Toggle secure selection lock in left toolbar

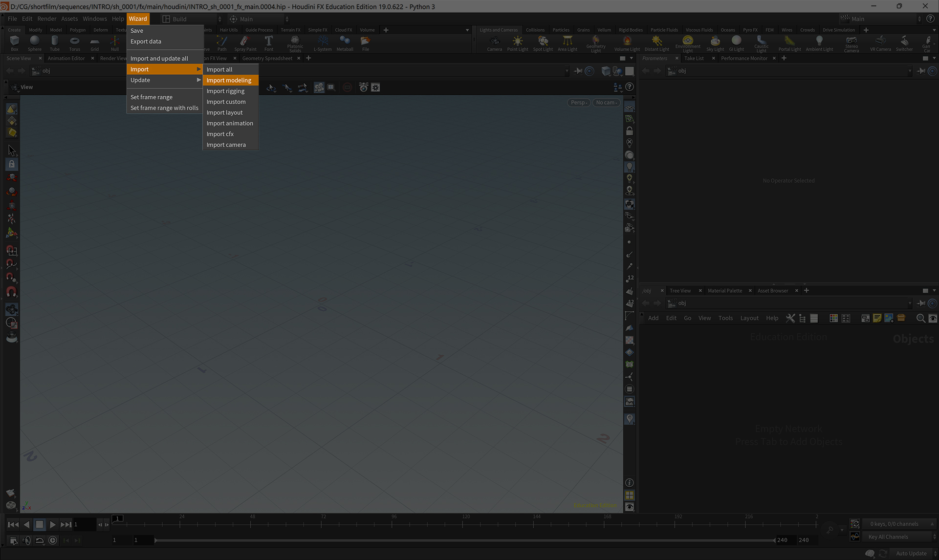(x=12, y=164)
